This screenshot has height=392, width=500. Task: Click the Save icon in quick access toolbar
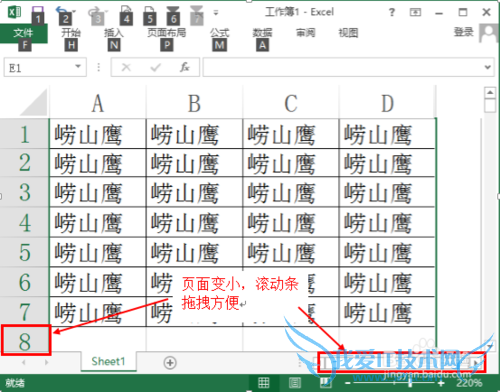(x=38, y=11)
